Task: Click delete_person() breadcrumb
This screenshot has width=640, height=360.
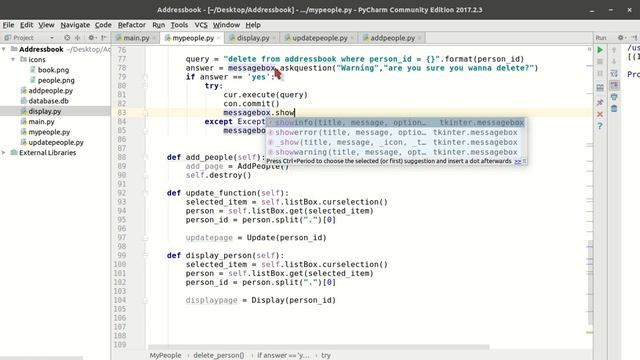Action: (219, 355)
